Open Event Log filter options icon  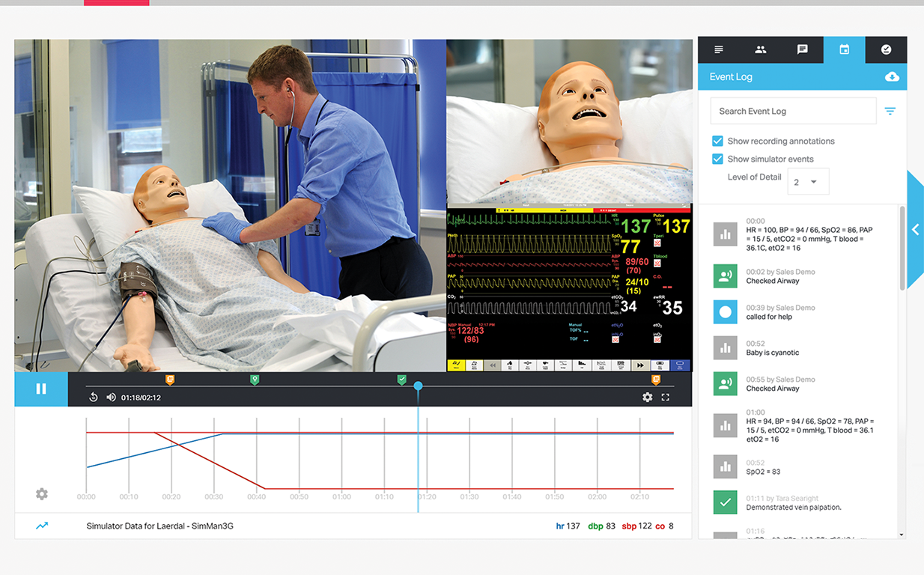click(890, 111)
